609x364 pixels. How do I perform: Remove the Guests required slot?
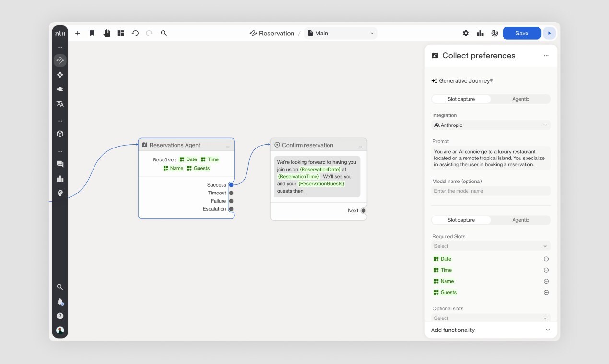click(x=546, y=292)
